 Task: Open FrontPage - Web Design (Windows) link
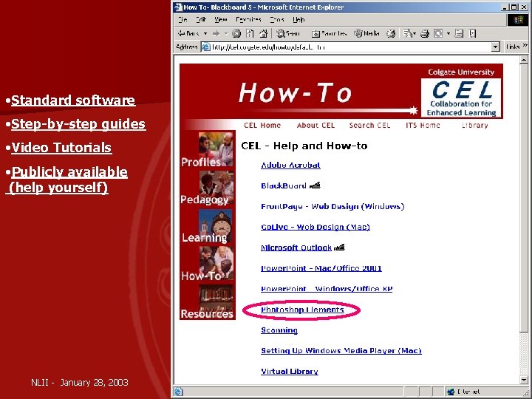point(332,207)
